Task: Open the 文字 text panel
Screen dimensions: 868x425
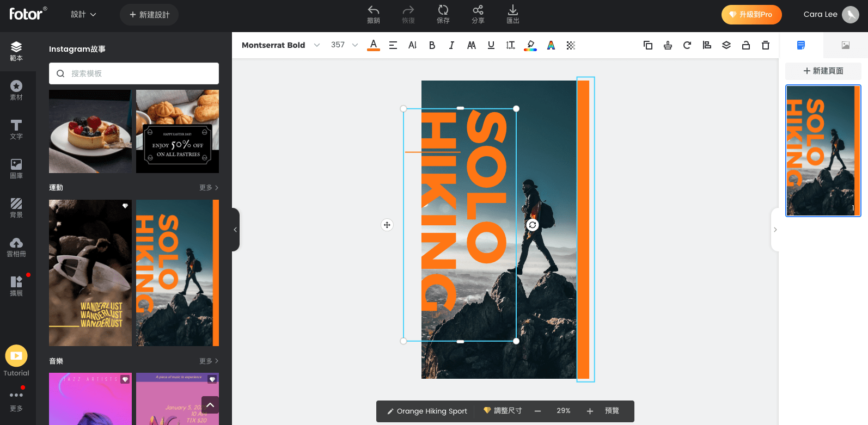Action: [x=16, y=130]
